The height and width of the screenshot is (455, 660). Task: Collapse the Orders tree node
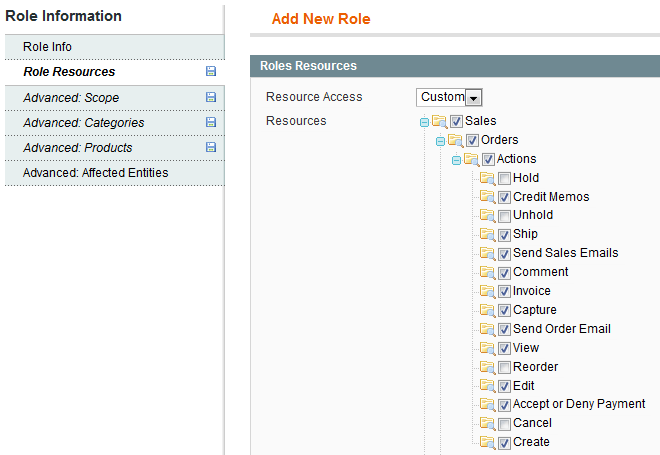pos(440,141)
